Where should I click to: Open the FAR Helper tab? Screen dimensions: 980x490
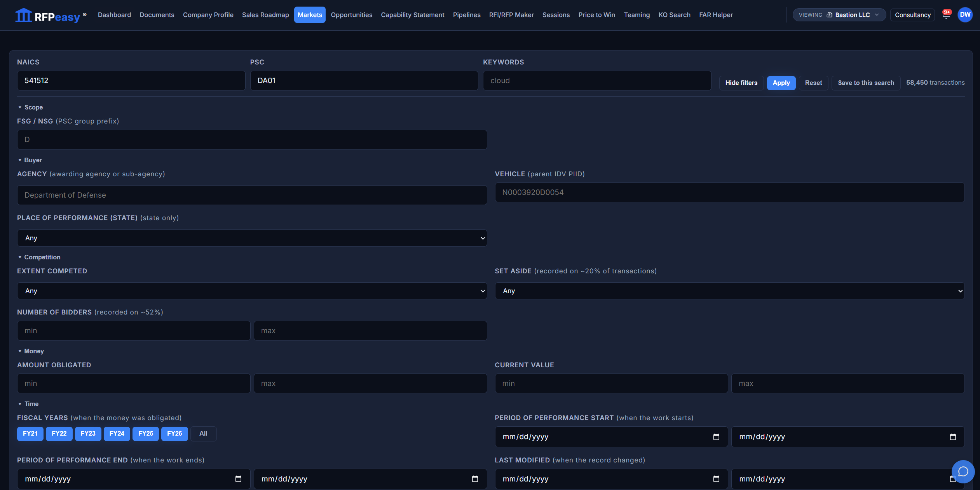[x=716, y=15]
